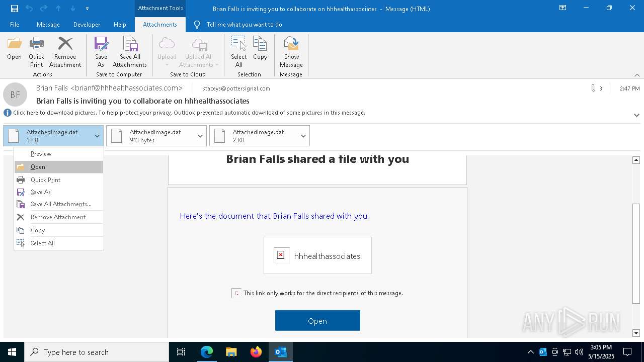Screen dimensions: 644x362
Task: Open the notification center
Action: point(627,352)
